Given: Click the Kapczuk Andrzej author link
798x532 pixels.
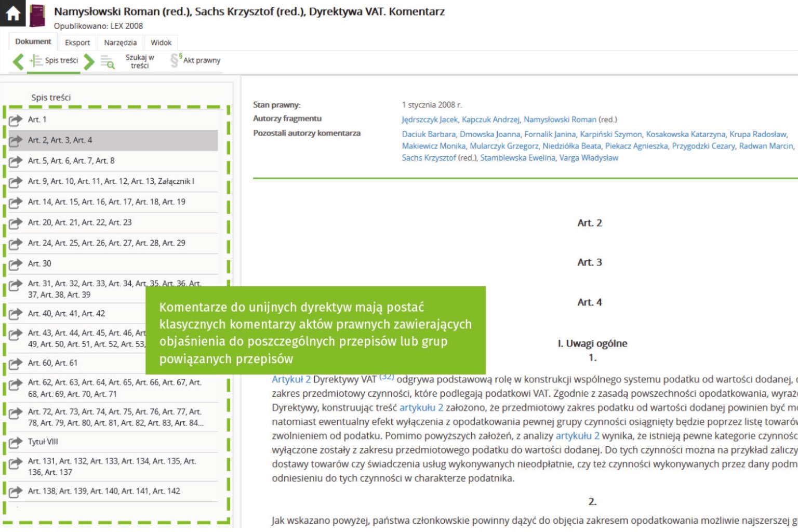Looking at the screenshot, I should click(490, 119).
